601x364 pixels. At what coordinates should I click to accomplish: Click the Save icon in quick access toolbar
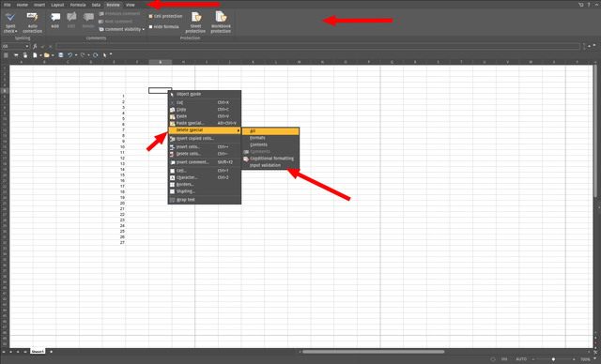click(x=60, y=55)
